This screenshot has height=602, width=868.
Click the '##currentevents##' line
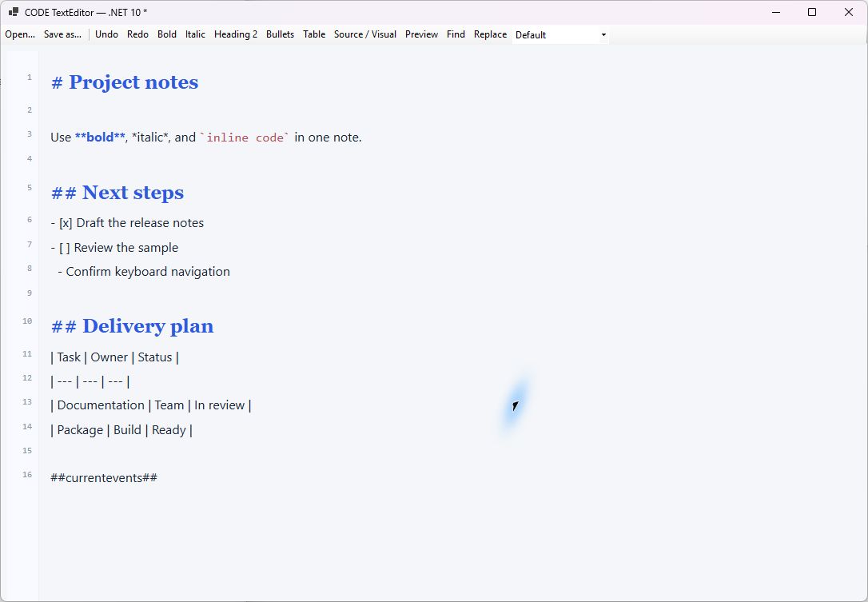click(x=104, y=478)
